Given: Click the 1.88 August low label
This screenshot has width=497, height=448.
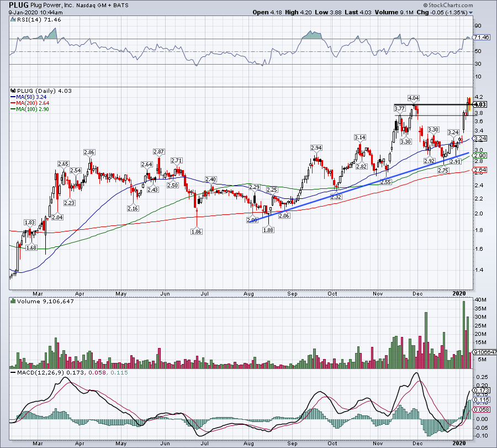Looking at the screenshot, I should 268,230.
